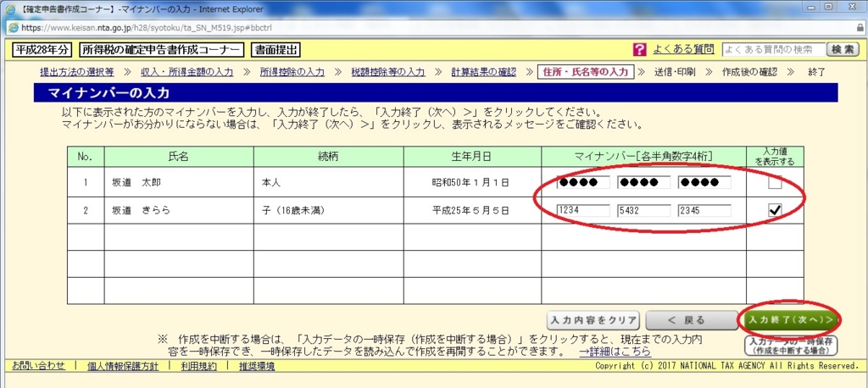Image resolution: width=868 pixels, height=388 pixels.
Task: Click the 送信・印刷 step text
Action: tap(675, 72)
